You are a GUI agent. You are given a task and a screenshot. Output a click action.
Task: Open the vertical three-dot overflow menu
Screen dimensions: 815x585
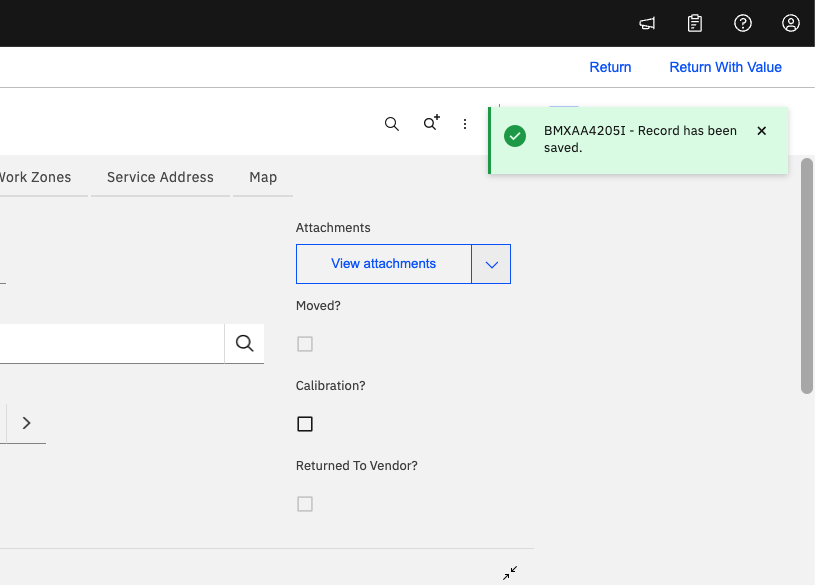(x=465, y=124)
